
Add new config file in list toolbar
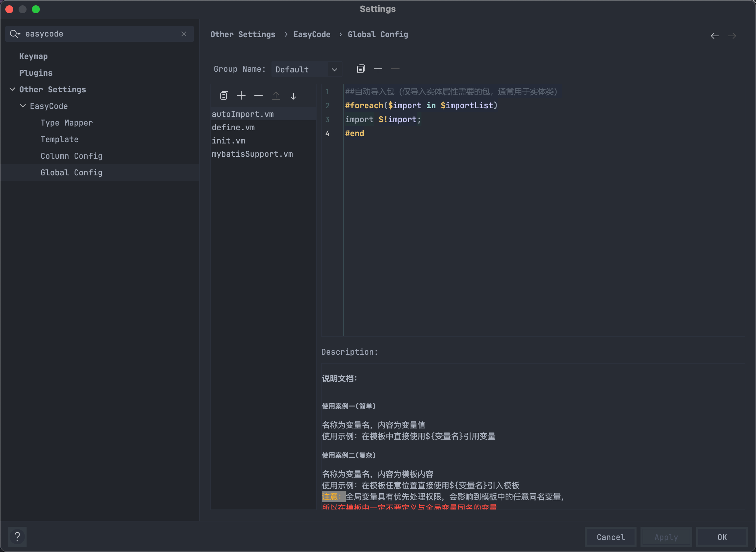[241, 96]
